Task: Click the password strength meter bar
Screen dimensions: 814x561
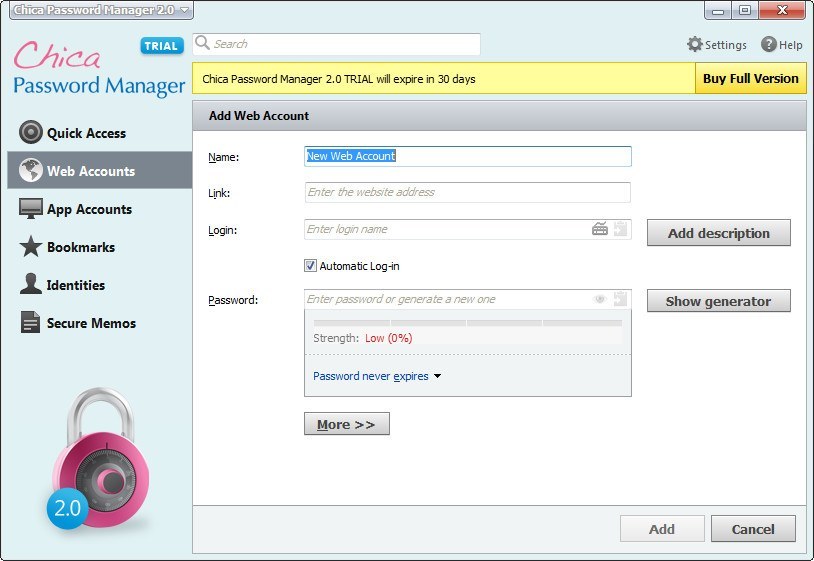Action: [468, 323]
